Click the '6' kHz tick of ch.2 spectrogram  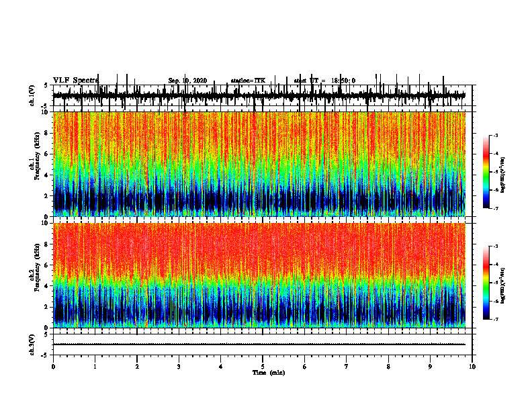(47, 265)
